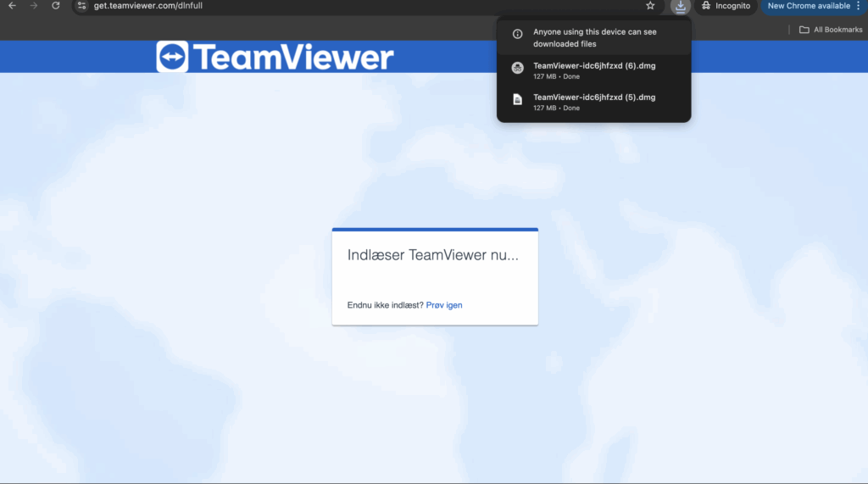Viewport: 868px width, 484px height.
Task: Toggle the Downloads toolbar icon
Action: pyautogui.click(x=680, y=6)
